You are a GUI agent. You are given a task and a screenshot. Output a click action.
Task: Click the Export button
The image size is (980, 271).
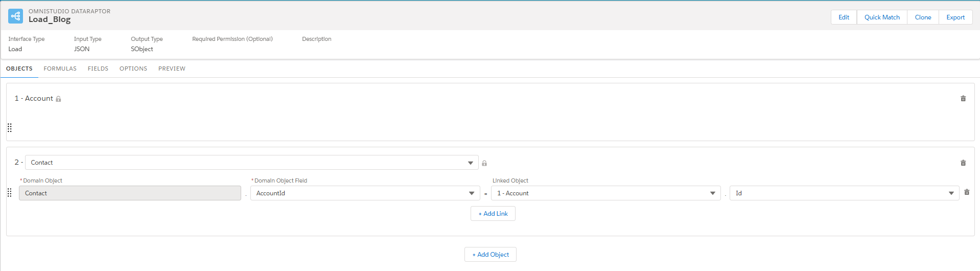tap(955, 17)
